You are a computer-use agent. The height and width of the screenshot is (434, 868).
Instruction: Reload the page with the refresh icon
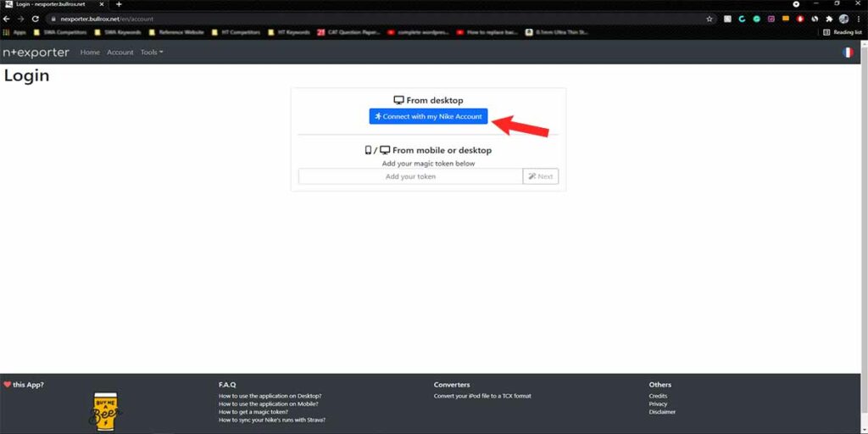pos(36,19)
